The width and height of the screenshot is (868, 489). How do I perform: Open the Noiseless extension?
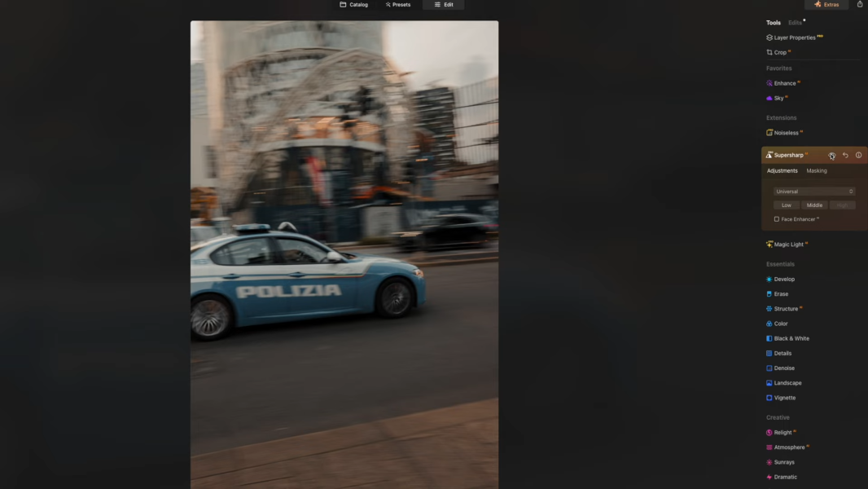pos(784,133)
